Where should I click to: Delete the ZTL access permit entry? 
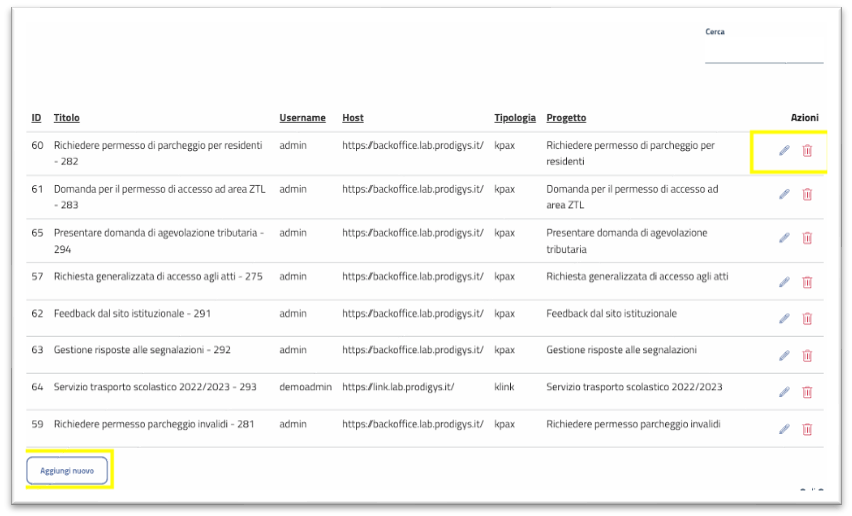pyautogui.click(x=807, y=194)
